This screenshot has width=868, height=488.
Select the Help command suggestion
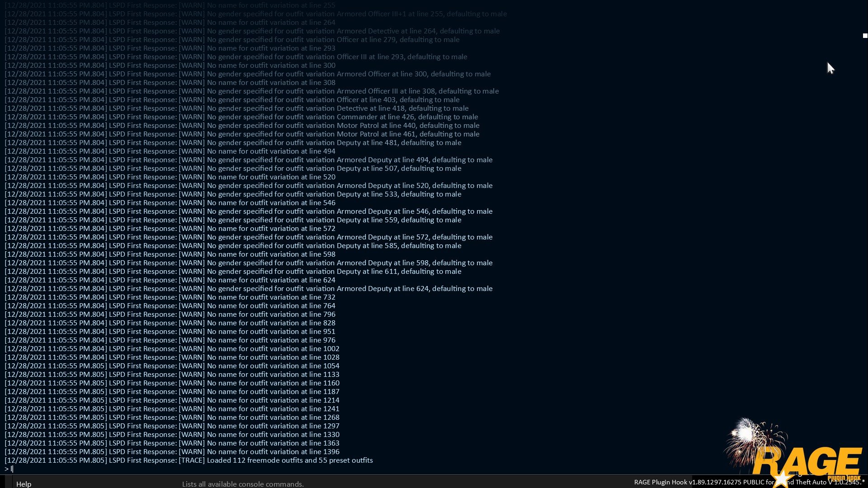tap(24, 484)
